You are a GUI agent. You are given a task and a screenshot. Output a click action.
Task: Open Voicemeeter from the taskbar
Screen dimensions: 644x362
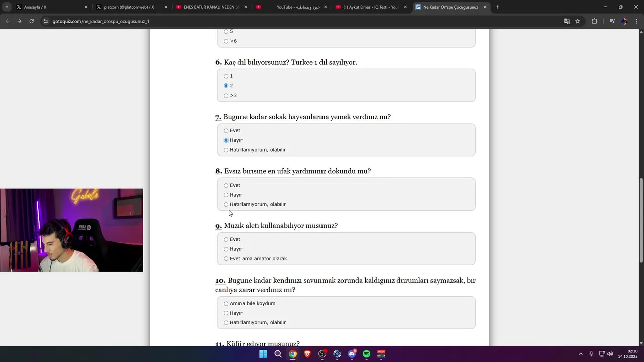pos(381,354)
